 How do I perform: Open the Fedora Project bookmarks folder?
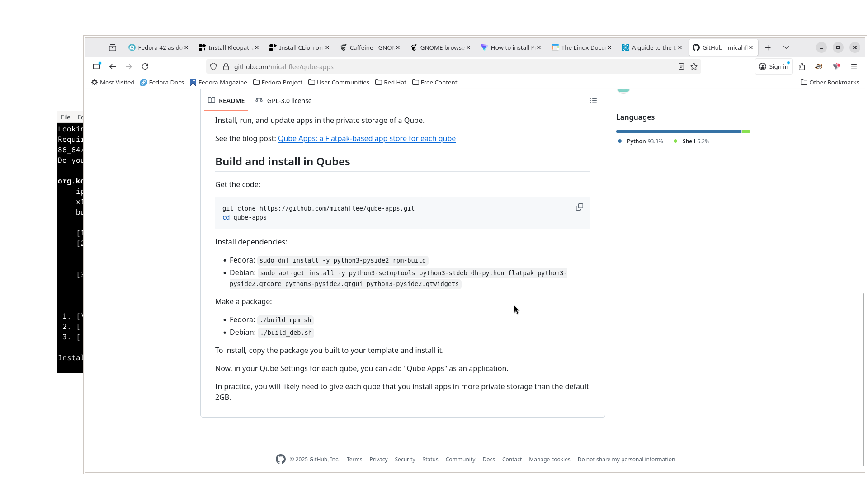tap(278, 82)
